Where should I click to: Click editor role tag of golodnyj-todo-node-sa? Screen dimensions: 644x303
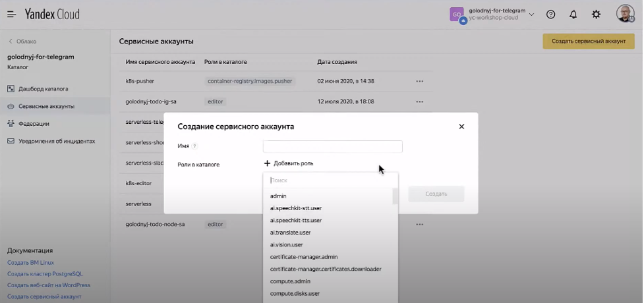pyautogui.click(x=215, y=225)
